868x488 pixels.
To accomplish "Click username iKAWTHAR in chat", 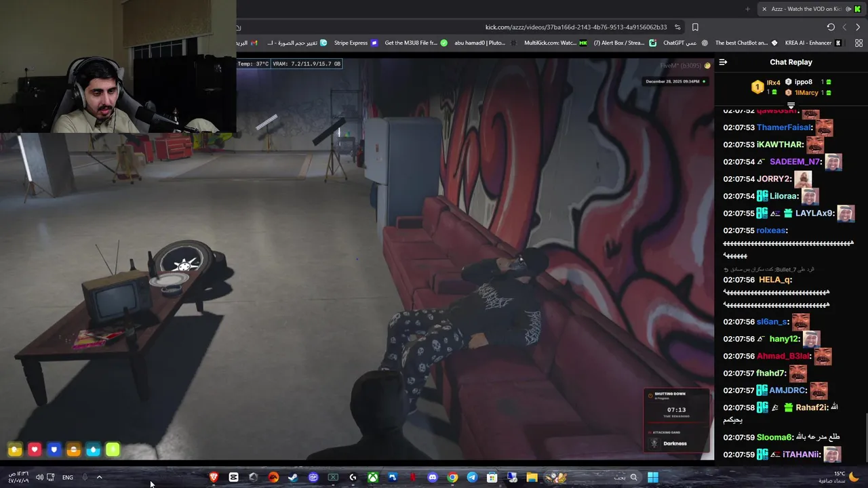I will click(780, 144).
